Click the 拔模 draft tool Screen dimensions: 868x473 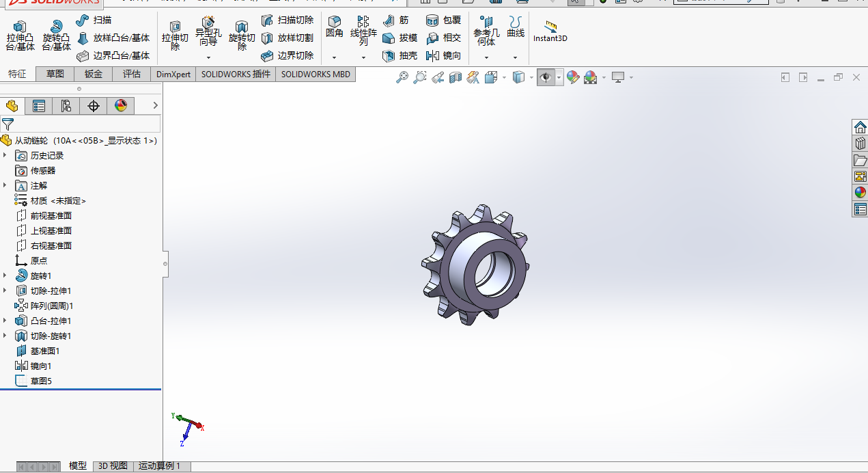(x=400, y=38)
